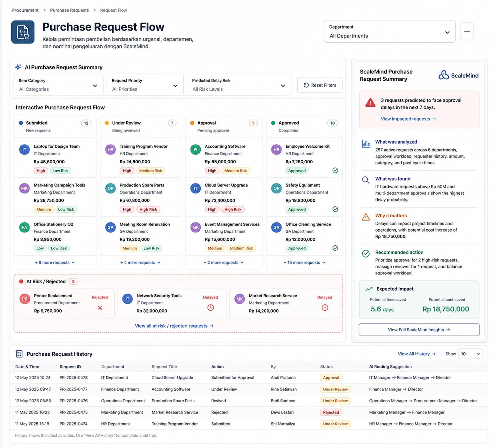Click the Procurement breadcrumb
496x448 pixels.
click(25, 10)
